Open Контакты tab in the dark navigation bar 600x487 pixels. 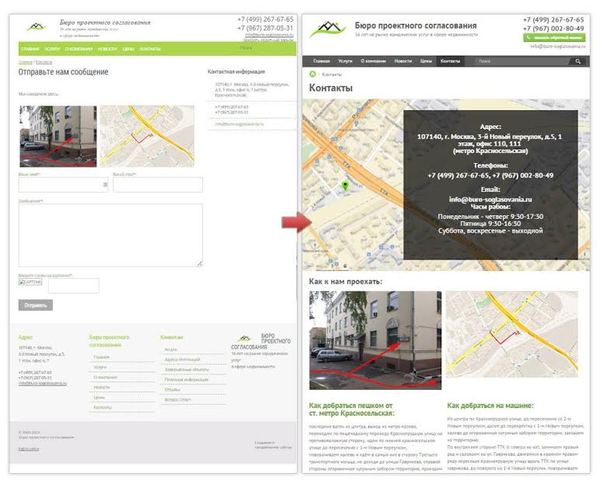click(450, 60)
